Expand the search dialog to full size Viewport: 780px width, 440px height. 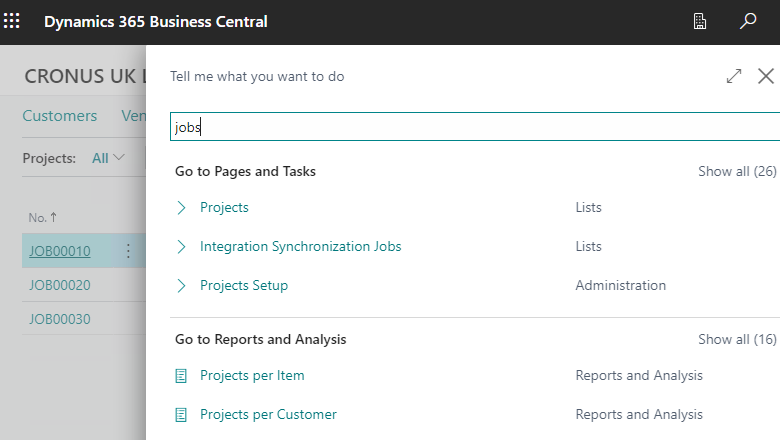click(x=734, y=76)
